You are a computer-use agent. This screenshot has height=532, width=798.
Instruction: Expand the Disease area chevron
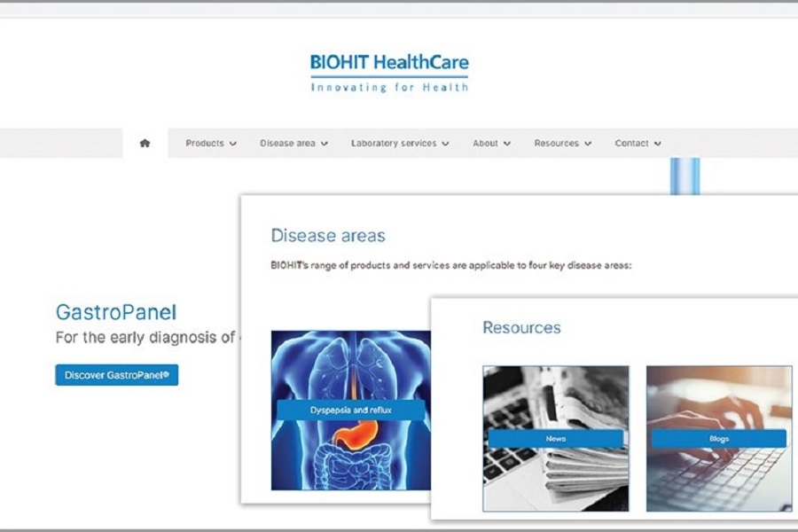(x=325, y=144)
